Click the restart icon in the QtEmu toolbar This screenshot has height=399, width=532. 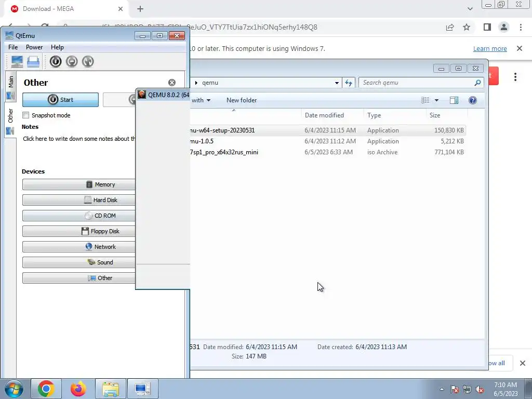tap(87, 61)
